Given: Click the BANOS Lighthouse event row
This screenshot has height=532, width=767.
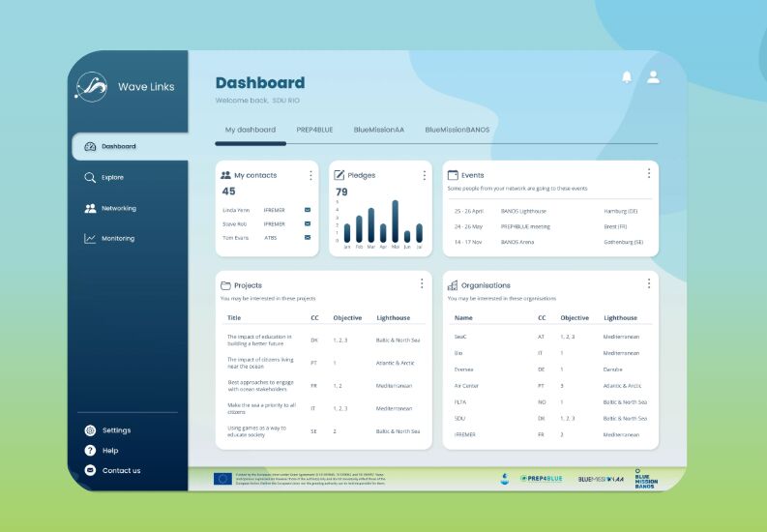Looking at the screenshot, I should coord(549,211).
